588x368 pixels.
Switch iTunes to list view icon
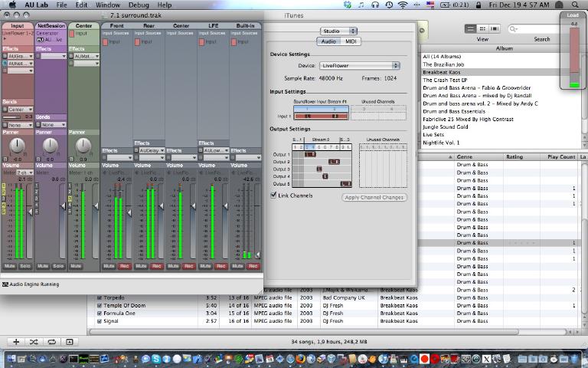pos(470,29)
